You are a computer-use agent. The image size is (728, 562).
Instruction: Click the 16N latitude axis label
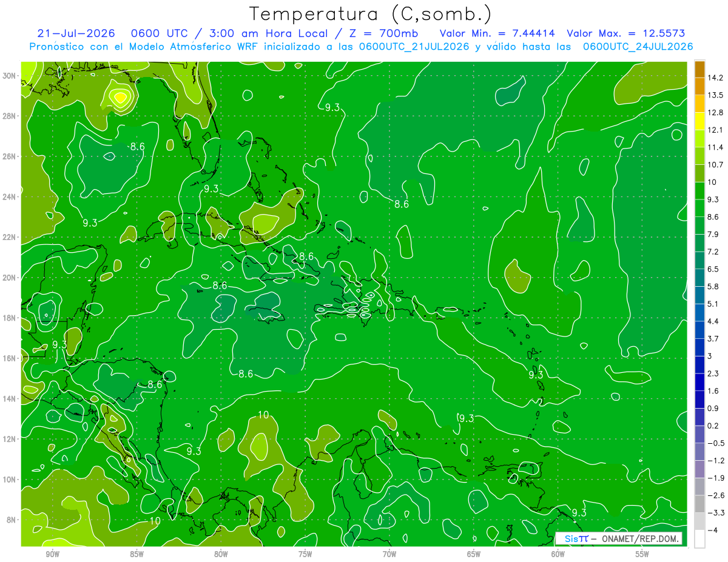click(9, 358)
